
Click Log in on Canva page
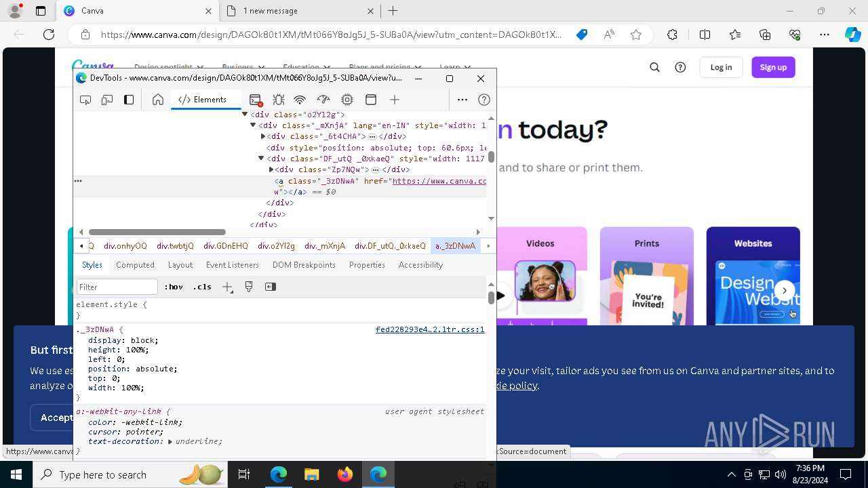coord(721,67)
